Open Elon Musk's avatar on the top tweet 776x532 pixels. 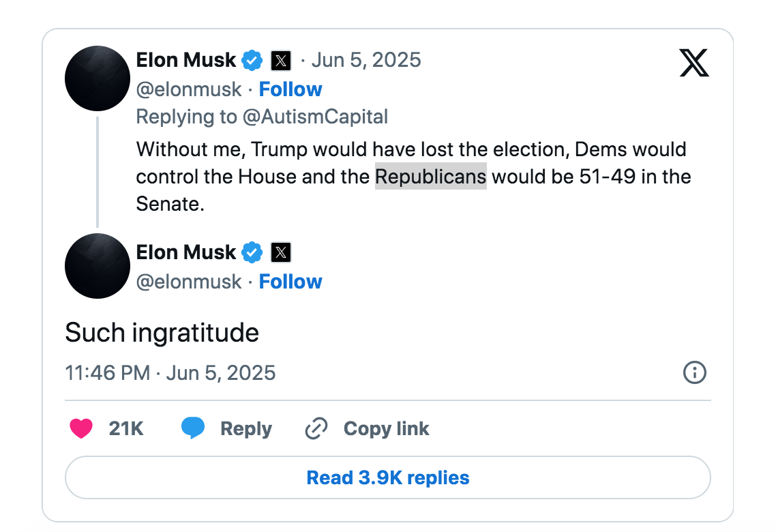98,78
